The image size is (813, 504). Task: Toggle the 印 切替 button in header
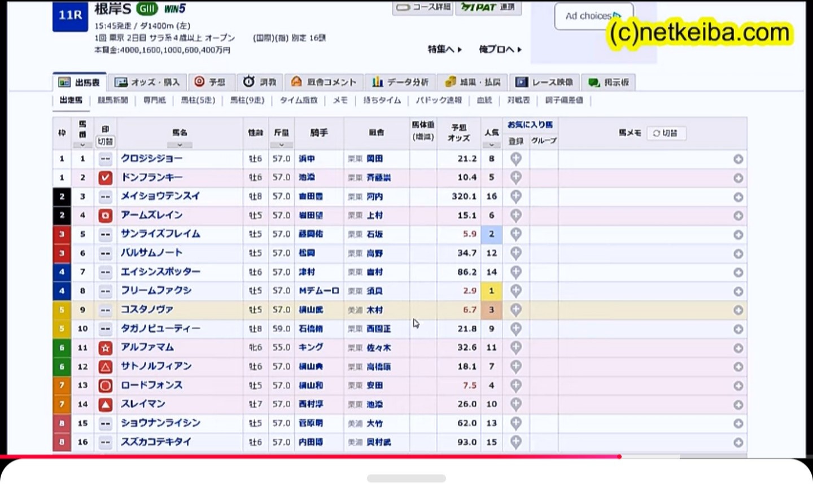coord(105,142)
